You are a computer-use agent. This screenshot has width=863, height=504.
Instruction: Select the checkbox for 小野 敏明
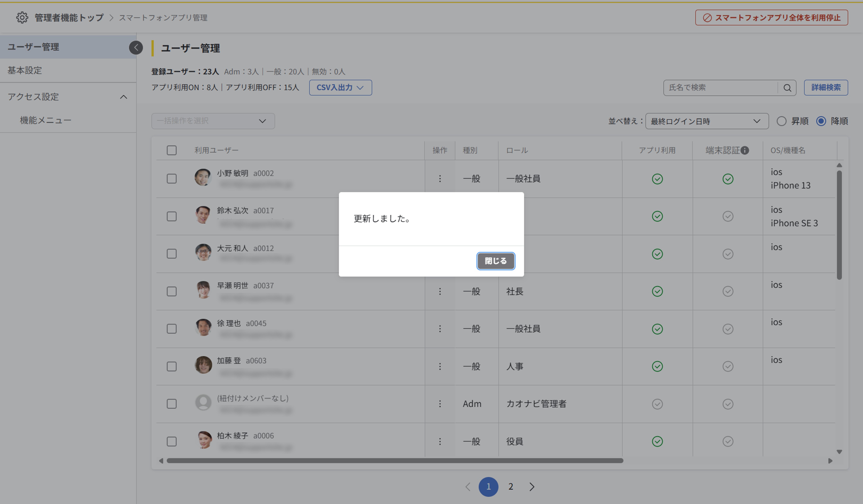pyautogui.click(x=172, y=179)
